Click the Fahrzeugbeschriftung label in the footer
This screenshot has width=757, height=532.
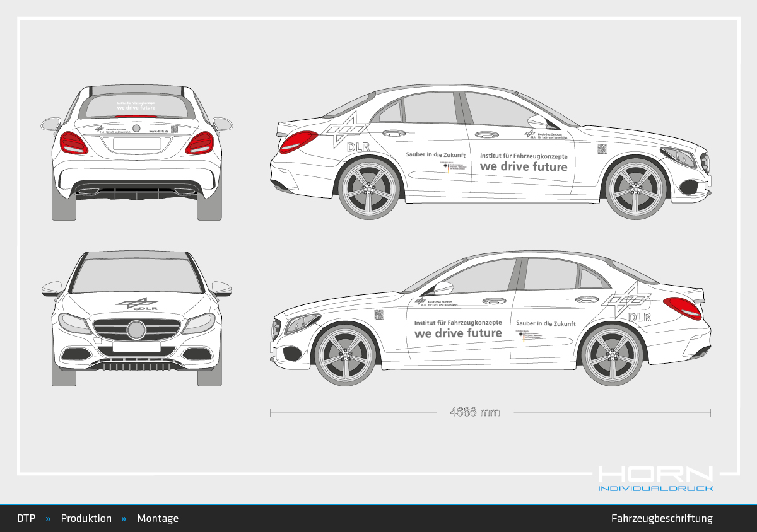point(662,519)
